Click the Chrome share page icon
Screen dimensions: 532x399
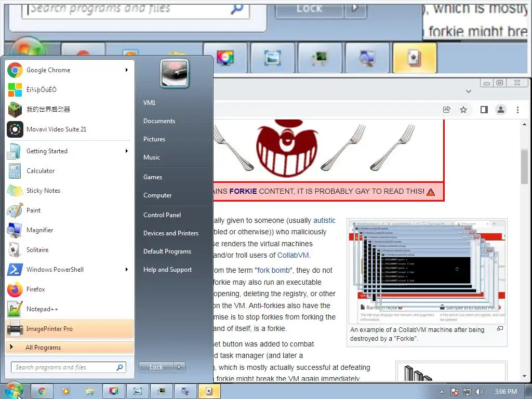click(446, 110)
